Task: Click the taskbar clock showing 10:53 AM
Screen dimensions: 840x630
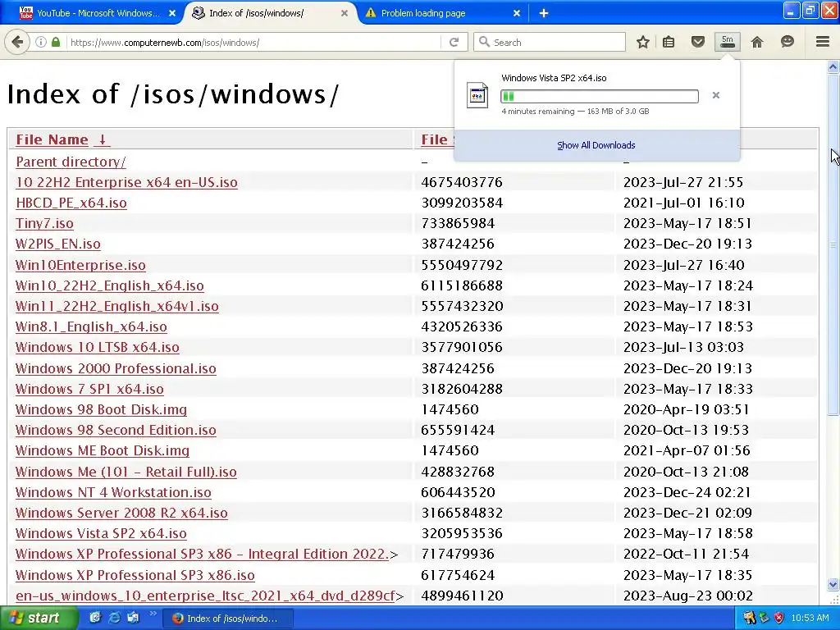Action: pos(810,619)
